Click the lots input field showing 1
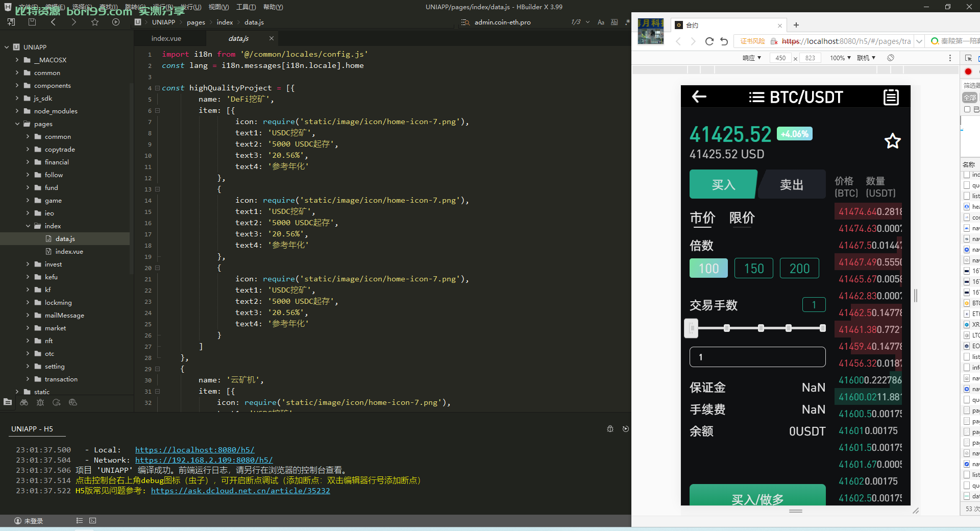The width and height of the screenshot is (980, 531). coord(757,357)
